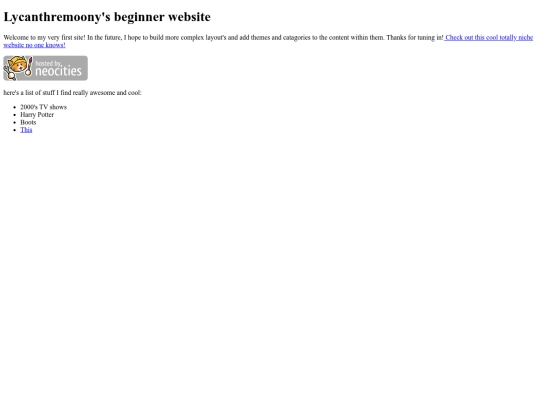
Task: Click the bullet beside the 'This' link
Action: [15, 130]
